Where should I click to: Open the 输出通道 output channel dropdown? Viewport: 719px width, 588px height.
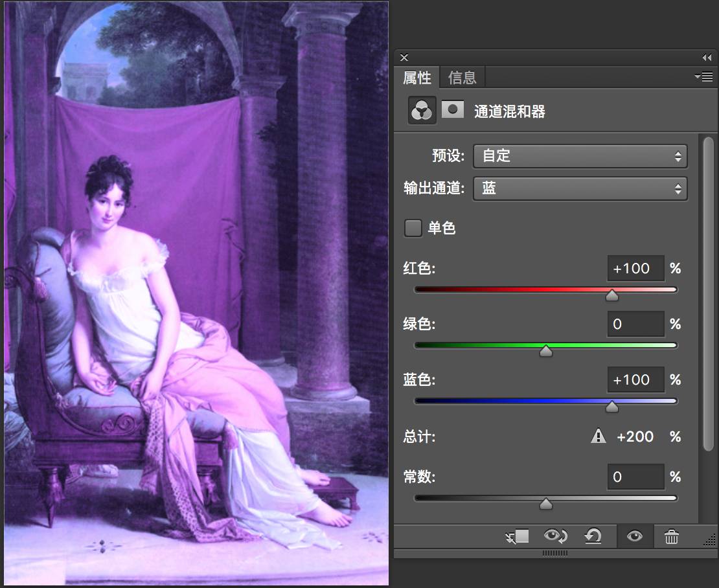580,188
